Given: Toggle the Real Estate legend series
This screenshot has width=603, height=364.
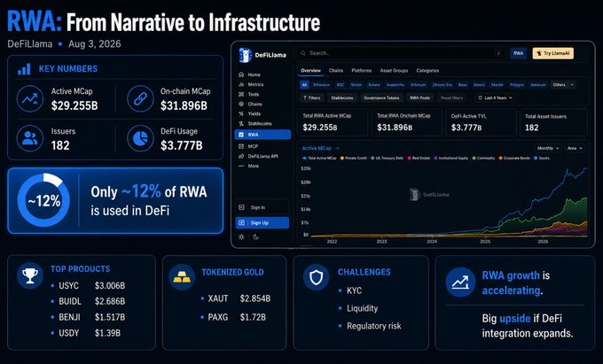Looking at the screenshot, I should (419, 159).
